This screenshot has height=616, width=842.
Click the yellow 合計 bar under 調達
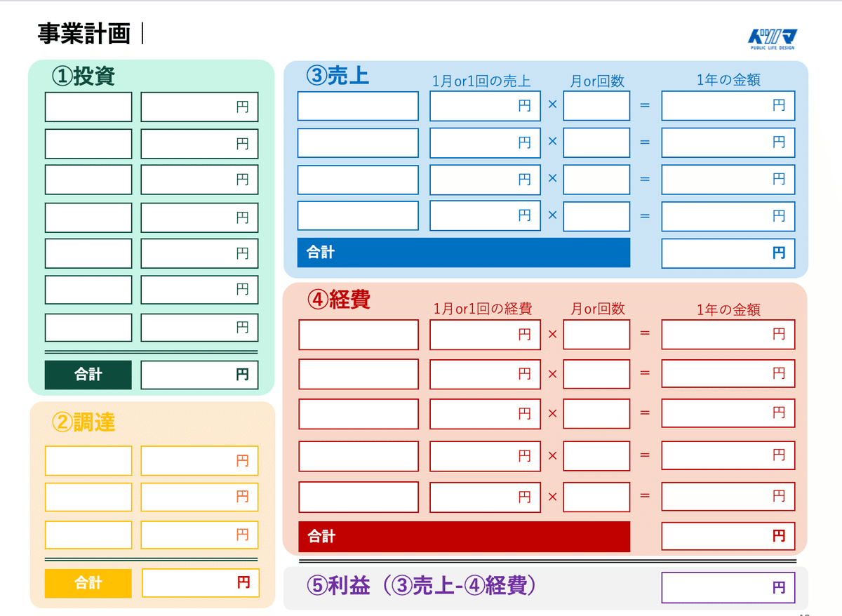[88, 582]
